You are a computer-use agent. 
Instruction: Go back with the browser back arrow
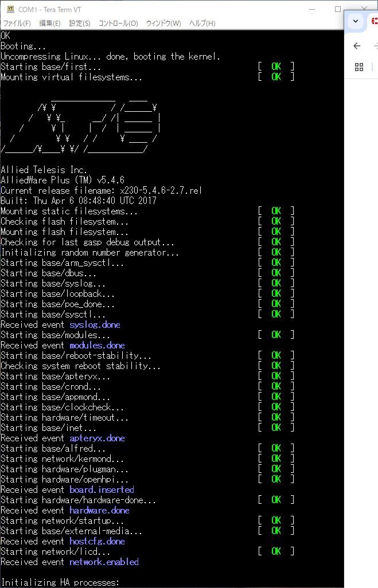357,46
